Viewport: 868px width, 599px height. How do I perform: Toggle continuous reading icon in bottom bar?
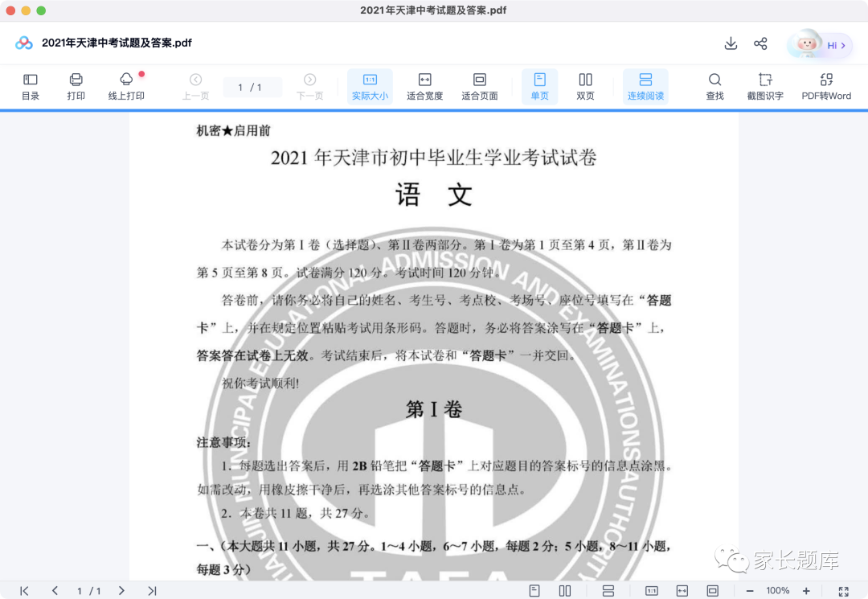(608, 591)
